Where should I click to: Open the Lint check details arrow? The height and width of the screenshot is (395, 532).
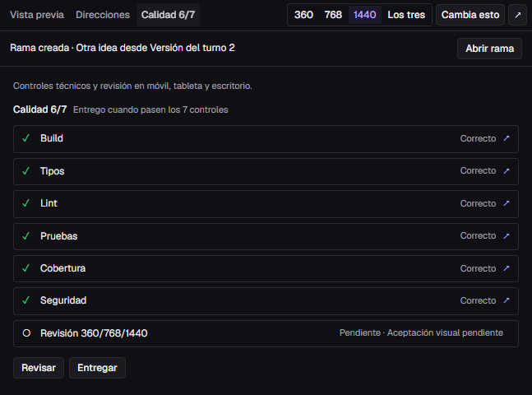click(507, 203)
